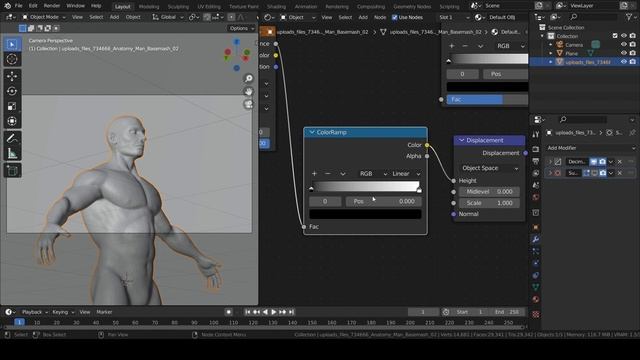Open viewport Options dropdown
This screenshot has width=640, height=360.
[x=241, y=28]
